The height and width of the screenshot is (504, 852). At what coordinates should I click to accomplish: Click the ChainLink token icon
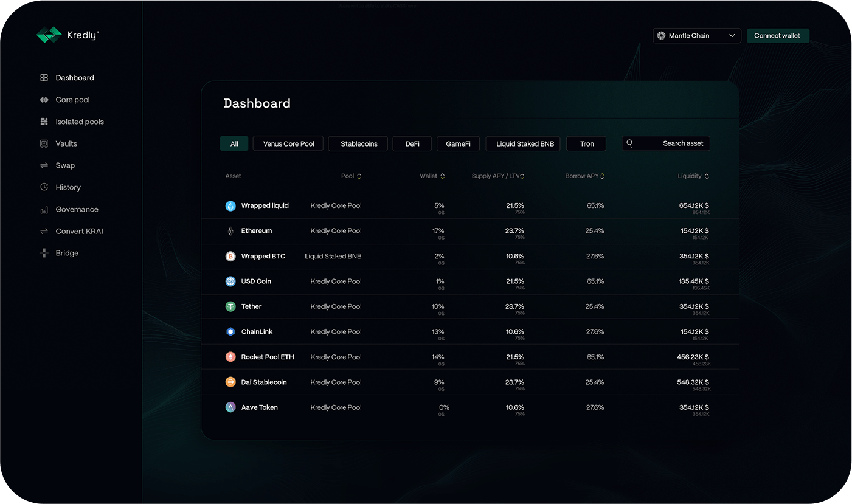tap(230, 332)
